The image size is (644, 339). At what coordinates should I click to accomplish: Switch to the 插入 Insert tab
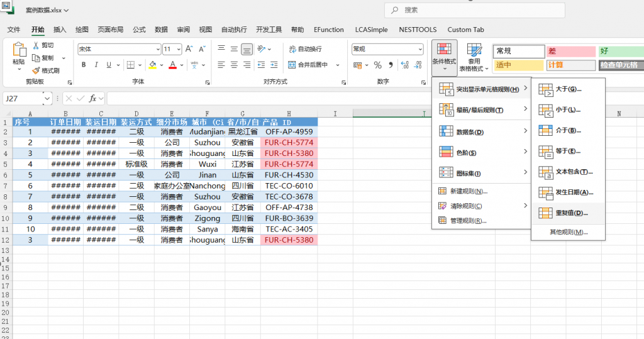coord(60,30)
